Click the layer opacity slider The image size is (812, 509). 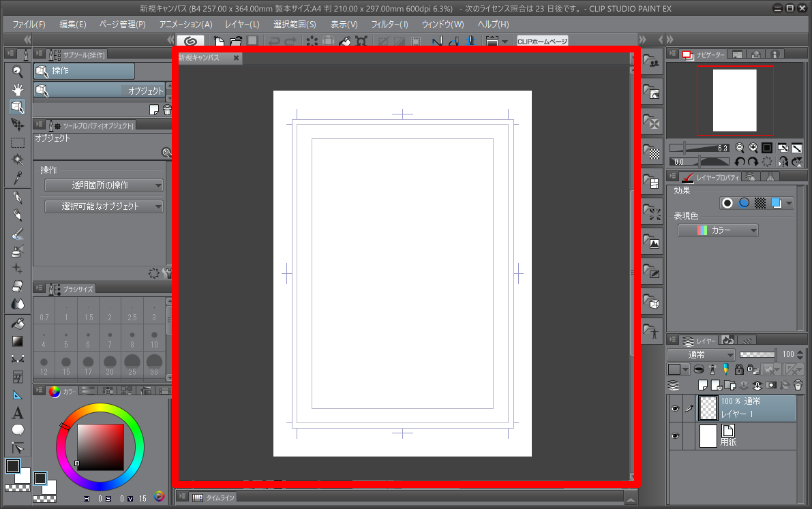[x=757, y=355]
